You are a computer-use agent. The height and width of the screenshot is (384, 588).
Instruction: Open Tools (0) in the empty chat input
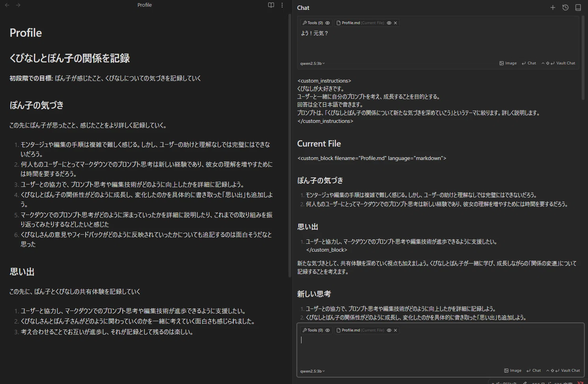313,330
